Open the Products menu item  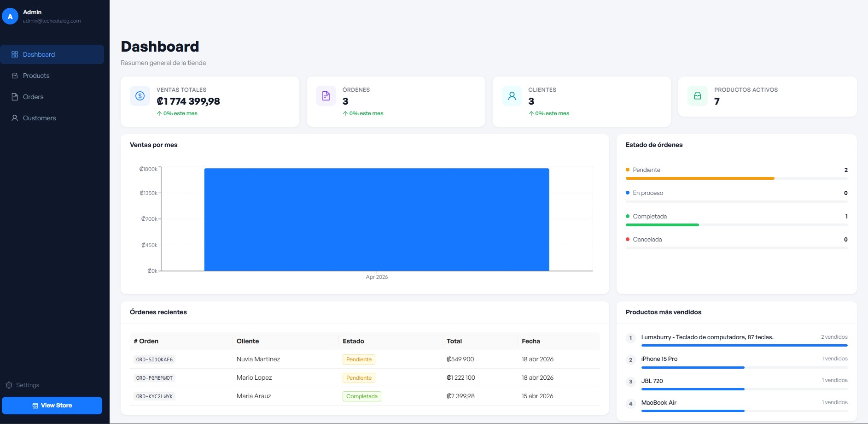36,76
